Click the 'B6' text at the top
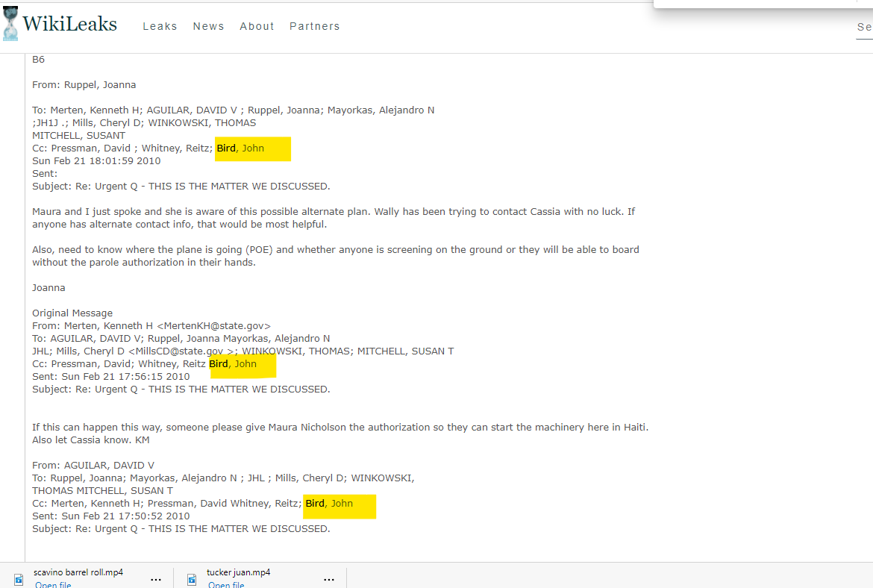 [x=38, y=60]
